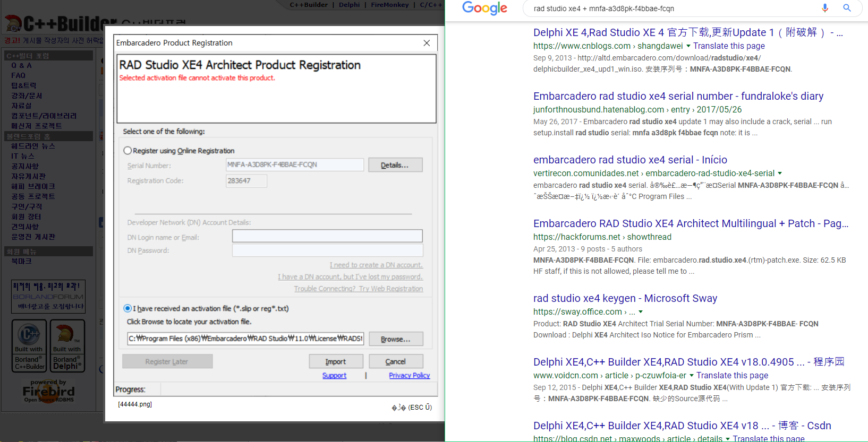
Task: Expand dropdown arrow beside vertirecon.comunidades.net result
Action: pos(780,174)
